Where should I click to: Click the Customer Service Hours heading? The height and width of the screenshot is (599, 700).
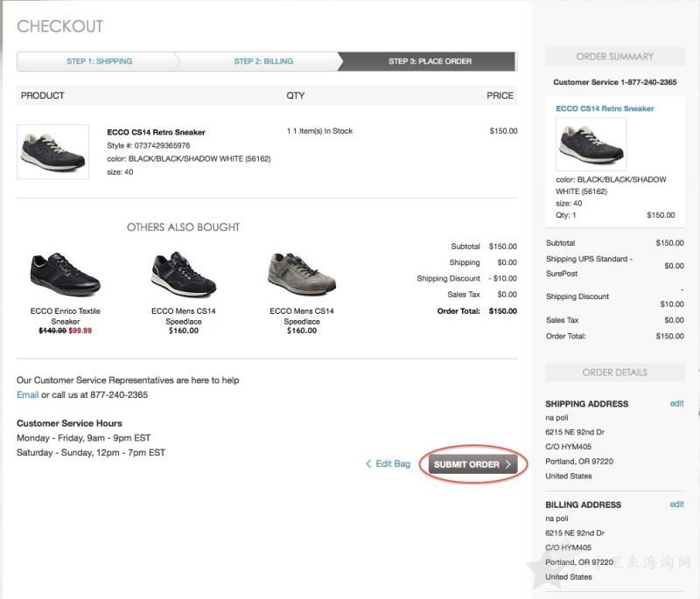coord(69,423)
